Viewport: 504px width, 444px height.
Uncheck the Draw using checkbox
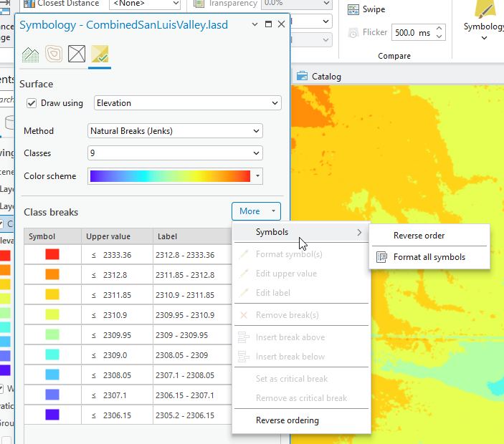(32, 103)
